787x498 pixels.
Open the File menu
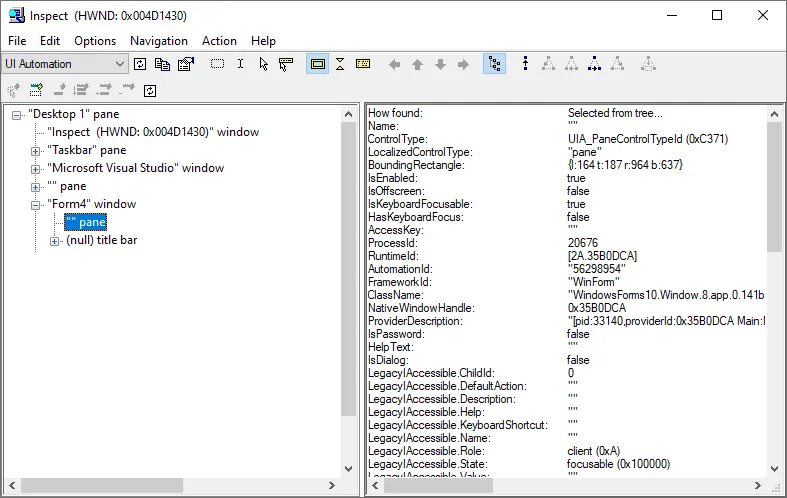click(17, 41)
